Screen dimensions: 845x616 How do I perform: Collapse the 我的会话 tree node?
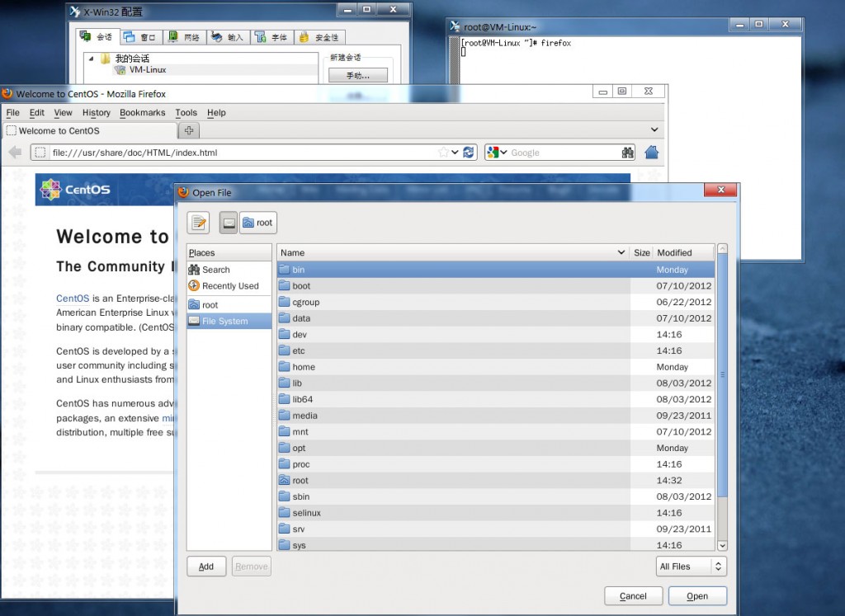[91, 59]
